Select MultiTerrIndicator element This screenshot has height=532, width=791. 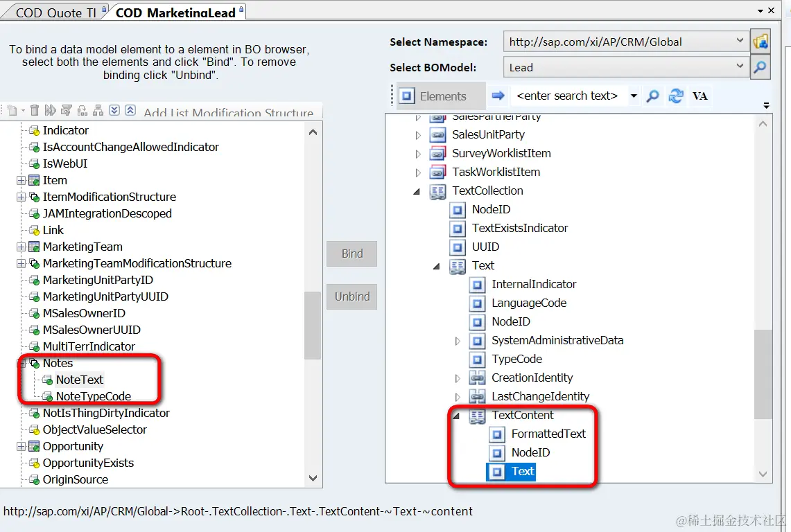point(89,346)
